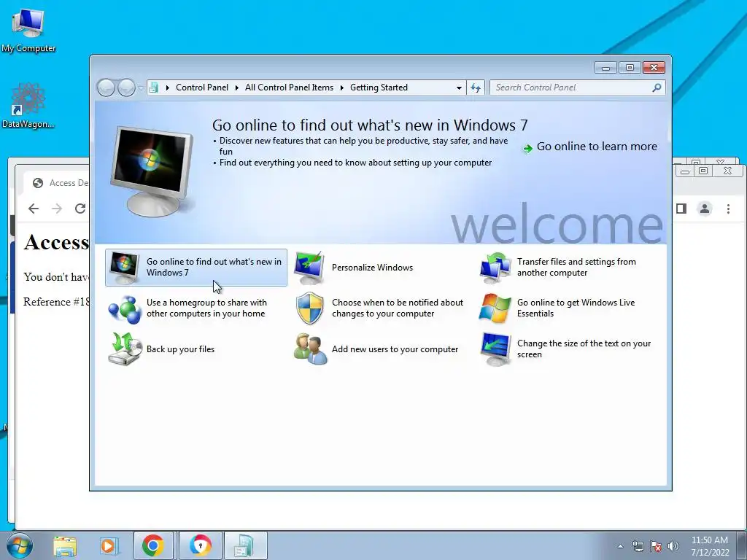Reload the page in Chrome window
Viewport: 747px width, 560px height.
click(x=80, y=209)
